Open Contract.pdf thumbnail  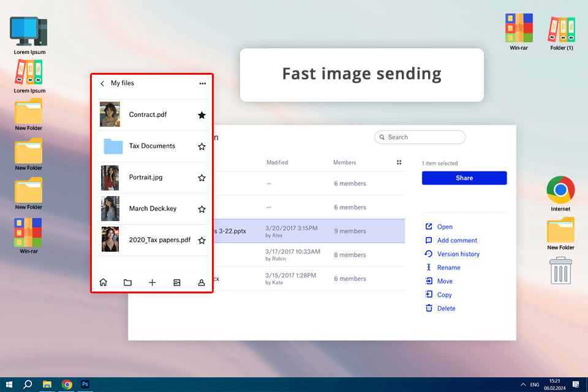point(110,115)
